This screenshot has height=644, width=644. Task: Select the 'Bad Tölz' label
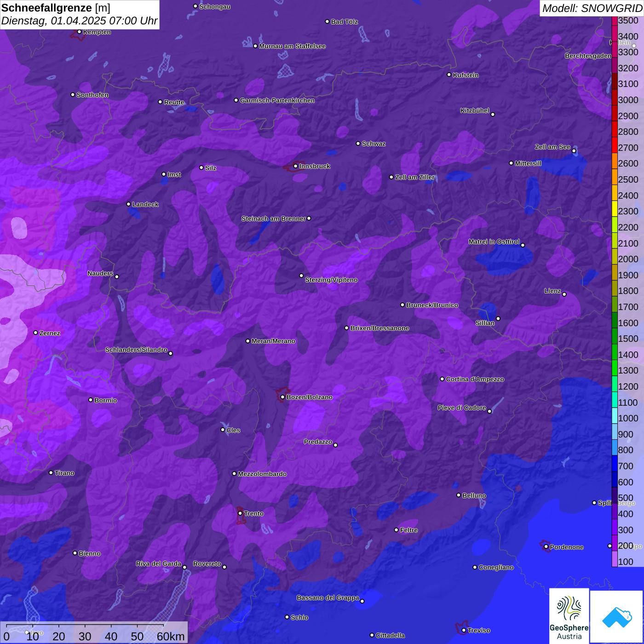click(345, 22)
